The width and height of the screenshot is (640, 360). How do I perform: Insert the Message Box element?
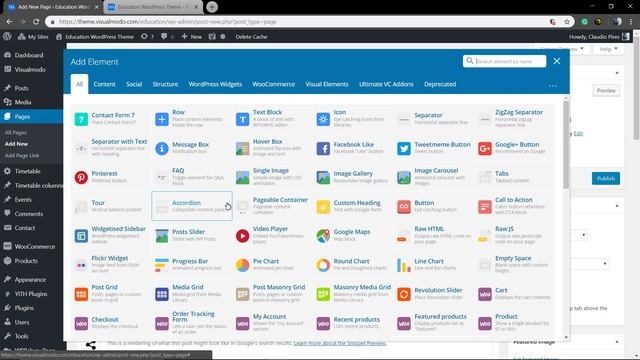coord(191,148)
